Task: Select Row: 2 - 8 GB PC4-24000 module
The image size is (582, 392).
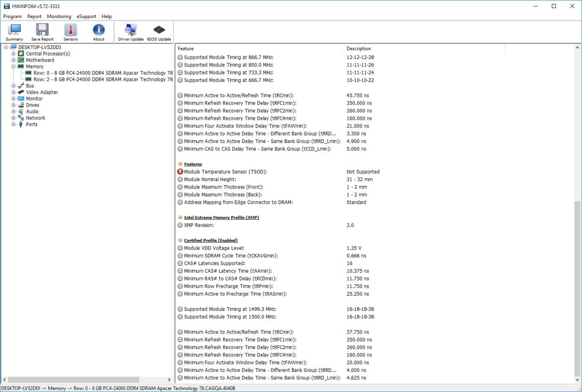Action: (x=103, y=79)
